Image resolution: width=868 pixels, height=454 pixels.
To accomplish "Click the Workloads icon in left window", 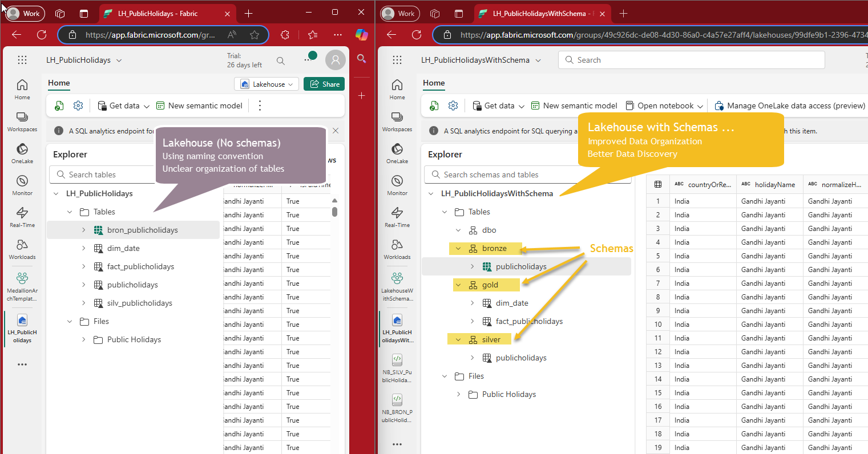I will [x=22, y=248].
